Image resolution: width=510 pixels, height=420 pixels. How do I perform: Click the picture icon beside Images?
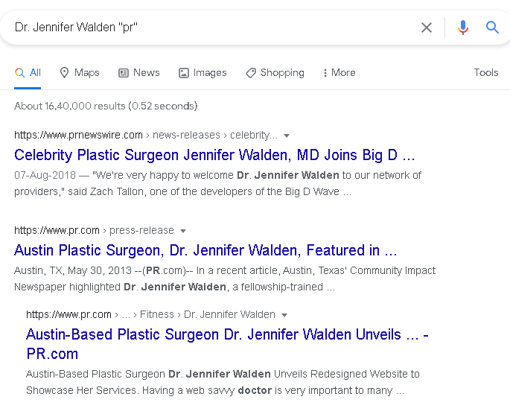coord(183,73)
